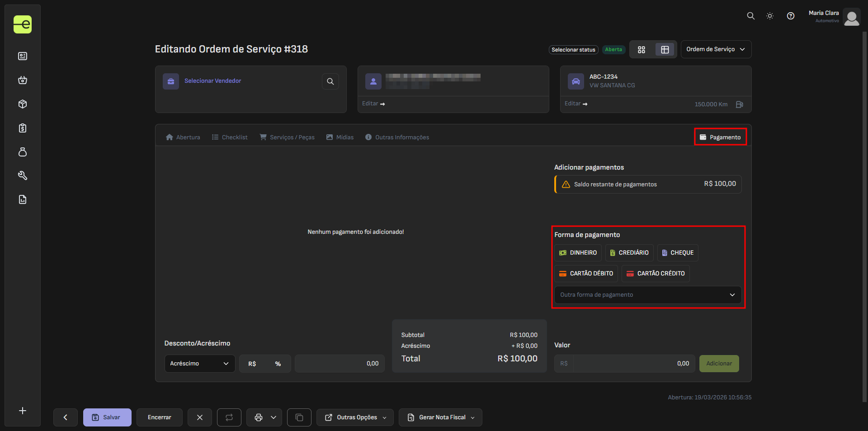Open the products box icon in sidebar
Viewport: 868px width, 431px height.
coord(23,104)
